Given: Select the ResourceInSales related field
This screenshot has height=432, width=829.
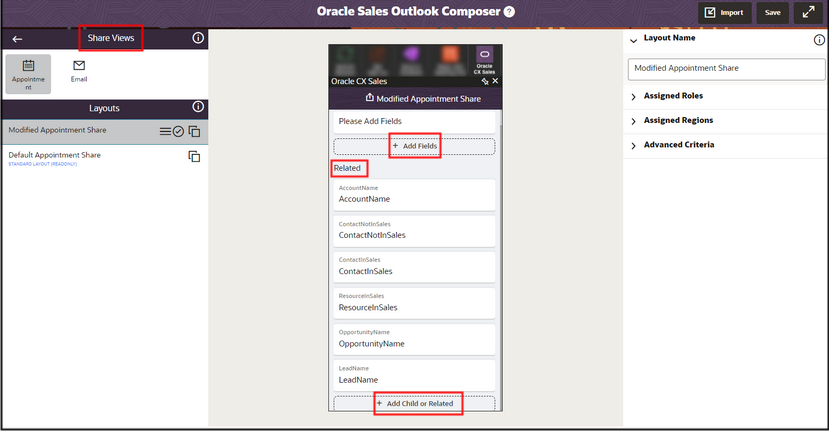Looking at the screenshot, I should point(414,303).
